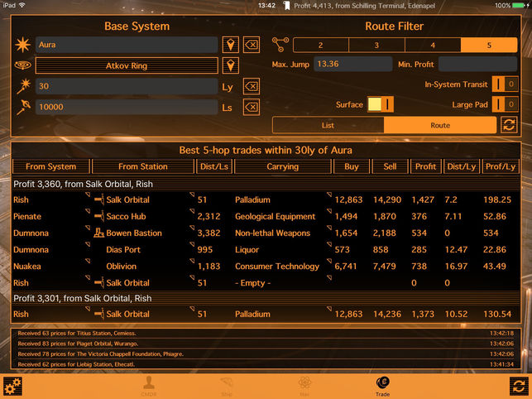Image resolution: width=532 pixels, height=399 pixels.
Task: Toggle the In-System Transit switch
Action: 506,84
